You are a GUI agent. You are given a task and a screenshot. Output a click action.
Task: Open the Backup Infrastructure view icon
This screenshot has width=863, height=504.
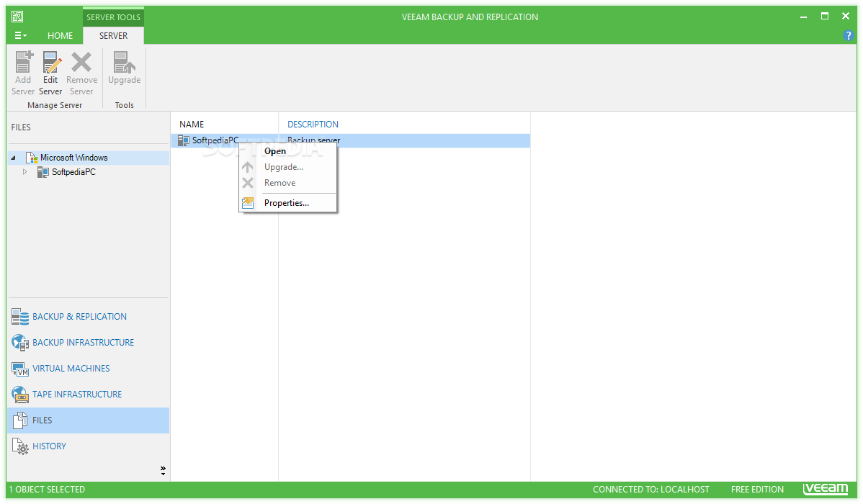pyautogui.click(x=20, y=343)
